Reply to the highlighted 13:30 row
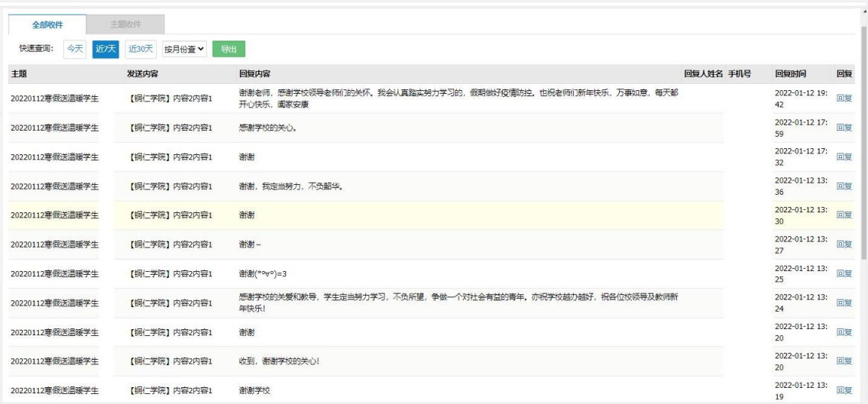The image size is (868, 404). (844, 215)
